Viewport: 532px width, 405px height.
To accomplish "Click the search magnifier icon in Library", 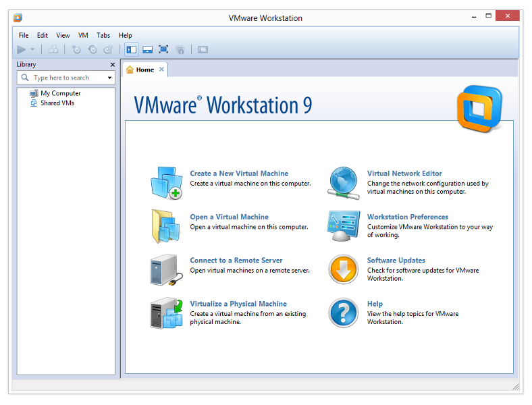I will point(25,78).
